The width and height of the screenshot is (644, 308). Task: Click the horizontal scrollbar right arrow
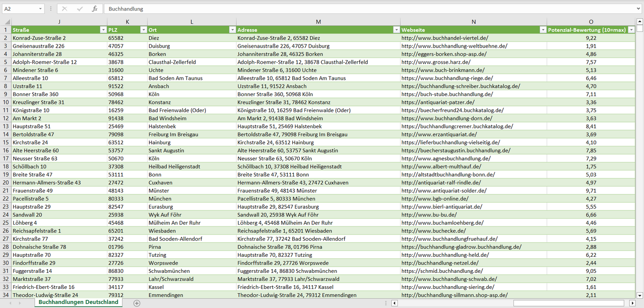(632, 303)
